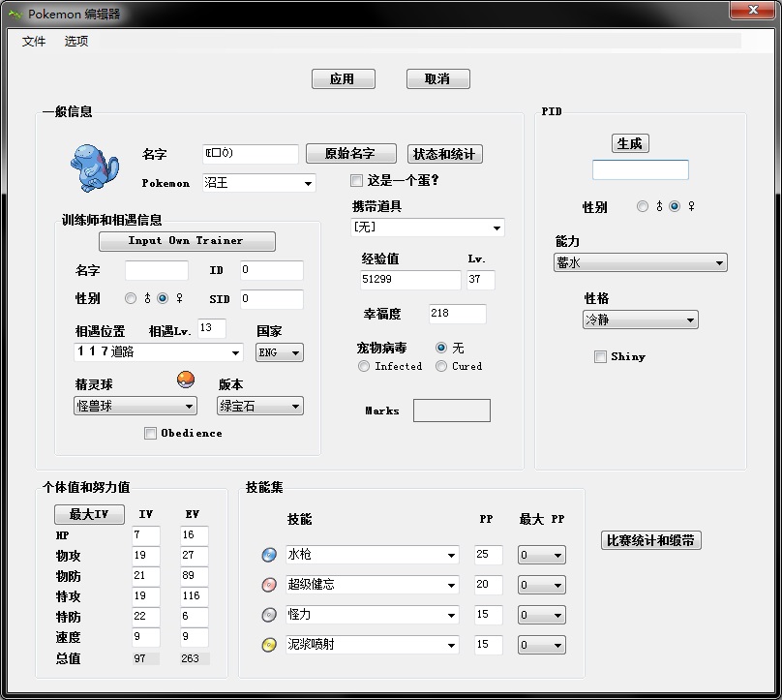The height and width of the screenshot is (700, 782).
Task: Click the app icon in the title bar
Action: pos(15,15)
